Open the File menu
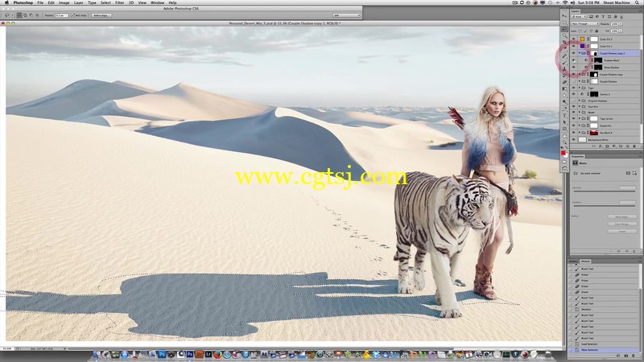 click(40, 2)
